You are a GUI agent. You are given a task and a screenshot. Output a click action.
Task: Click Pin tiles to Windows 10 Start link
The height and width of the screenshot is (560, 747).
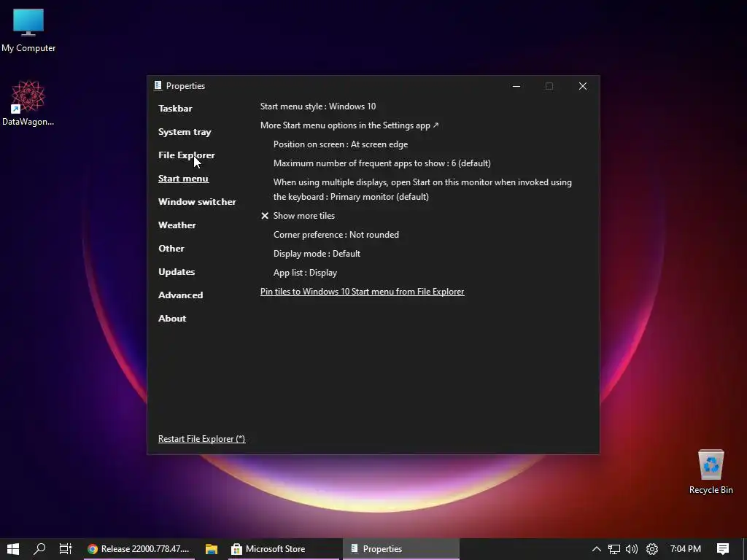point(362,292)
